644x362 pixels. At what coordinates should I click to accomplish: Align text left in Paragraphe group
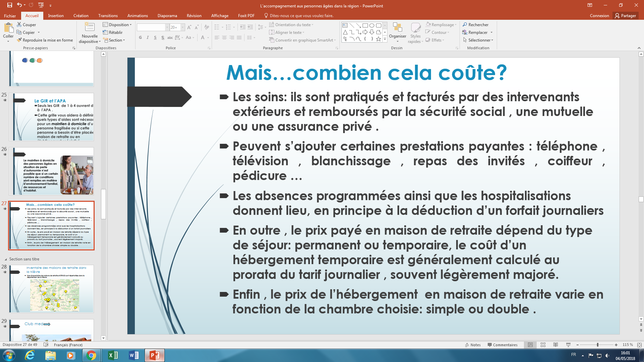tap(217, 38)
